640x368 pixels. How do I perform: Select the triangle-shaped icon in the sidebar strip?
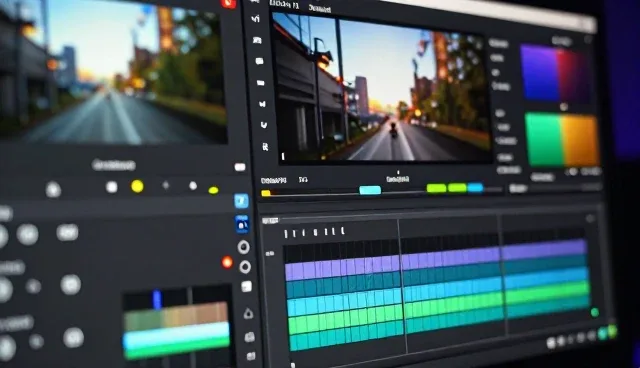249,313
